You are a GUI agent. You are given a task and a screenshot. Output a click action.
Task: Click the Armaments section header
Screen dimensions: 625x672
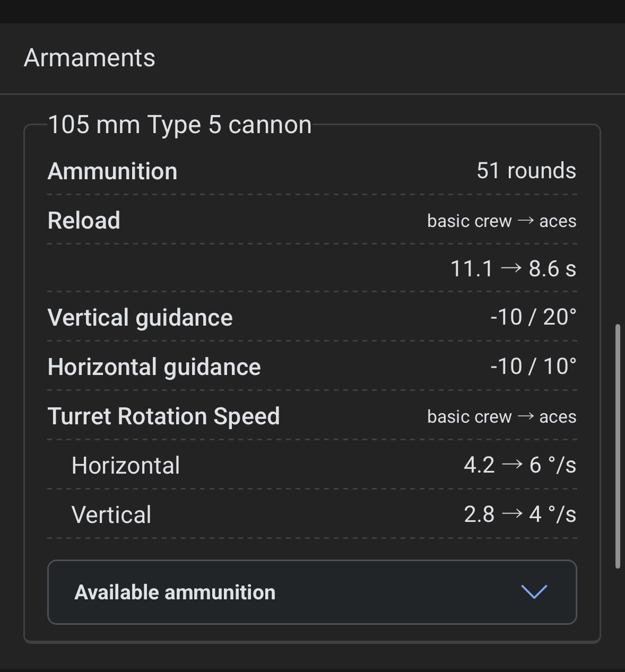tap(90, 58)
